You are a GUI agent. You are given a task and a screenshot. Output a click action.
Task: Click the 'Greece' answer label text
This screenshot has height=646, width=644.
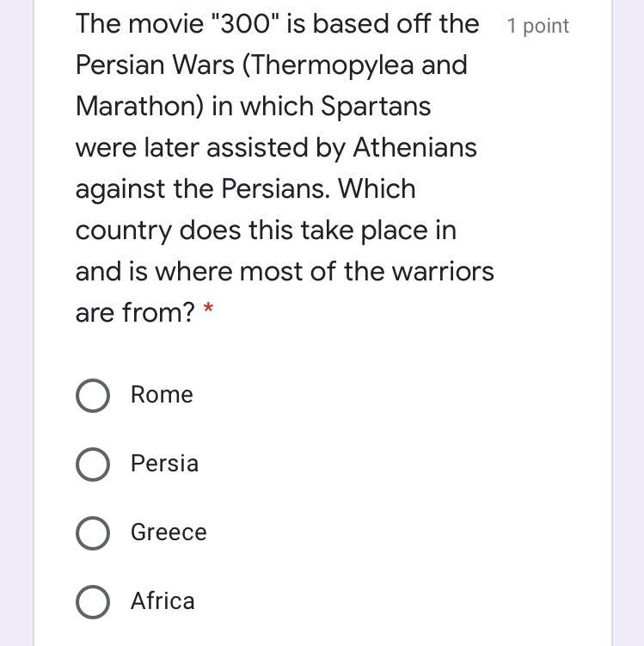coord(169,532)
